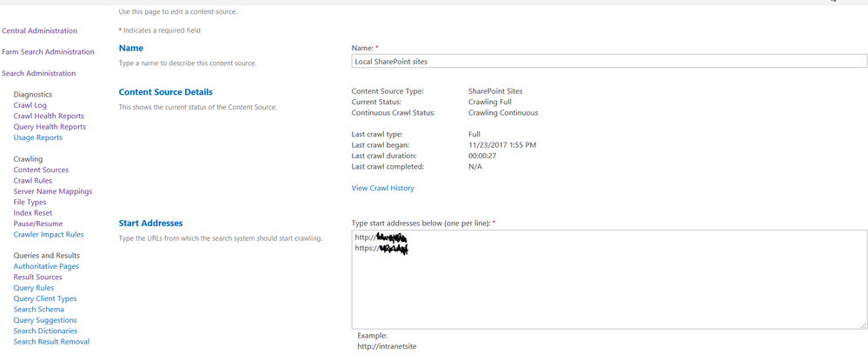This screenshot has height=361, width=868.
Task: Open Result Sources
Action: tap(37, 277)
